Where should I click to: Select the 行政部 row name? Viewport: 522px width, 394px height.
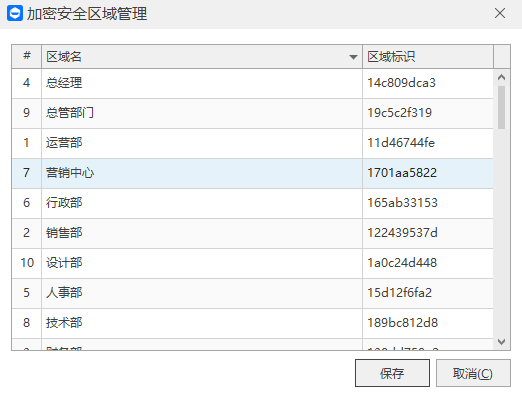click(64, 203)
